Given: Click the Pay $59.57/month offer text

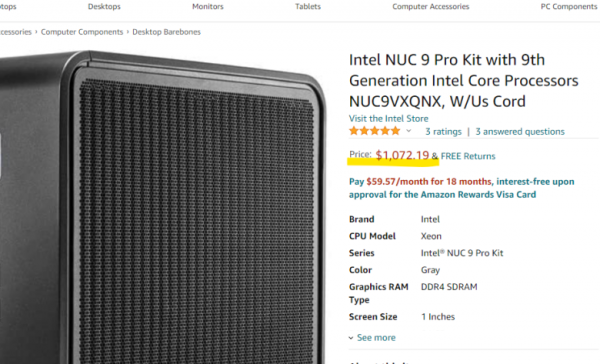Looking at the screenshot, I should pyautogui.click(x=420, y=181).
